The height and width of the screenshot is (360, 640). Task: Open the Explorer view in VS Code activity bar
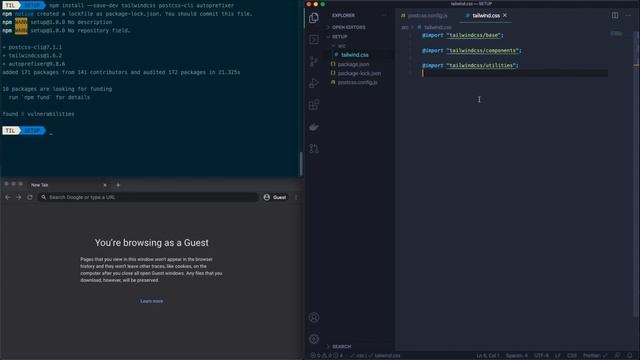pyautogui.click(x=314, y=18)
